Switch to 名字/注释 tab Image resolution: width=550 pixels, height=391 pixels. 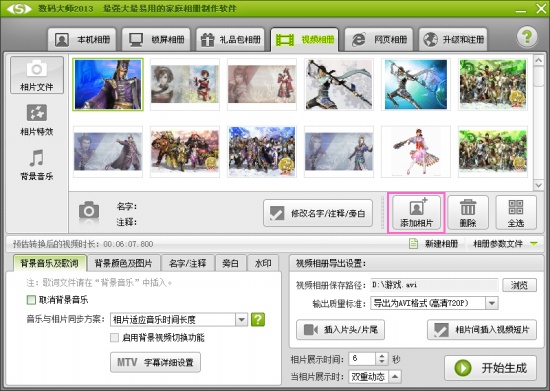[x=188, y=263]
